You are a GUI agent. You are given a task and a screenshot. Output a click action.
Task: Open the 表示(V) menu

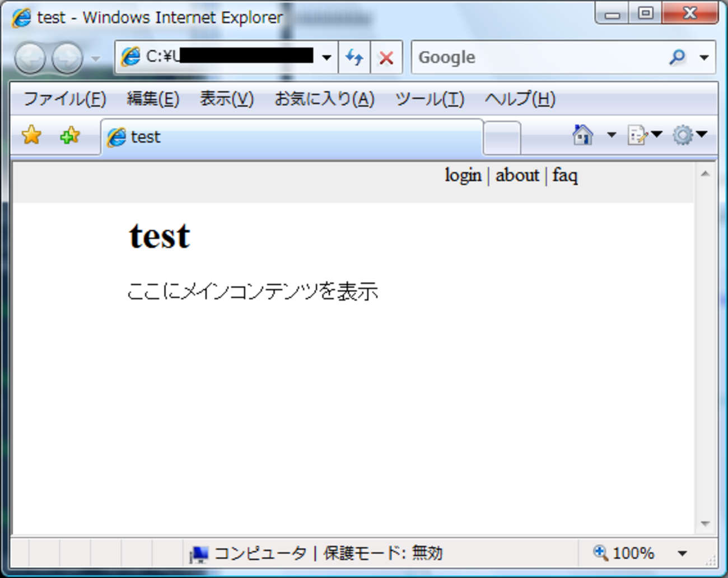[227, 99]
